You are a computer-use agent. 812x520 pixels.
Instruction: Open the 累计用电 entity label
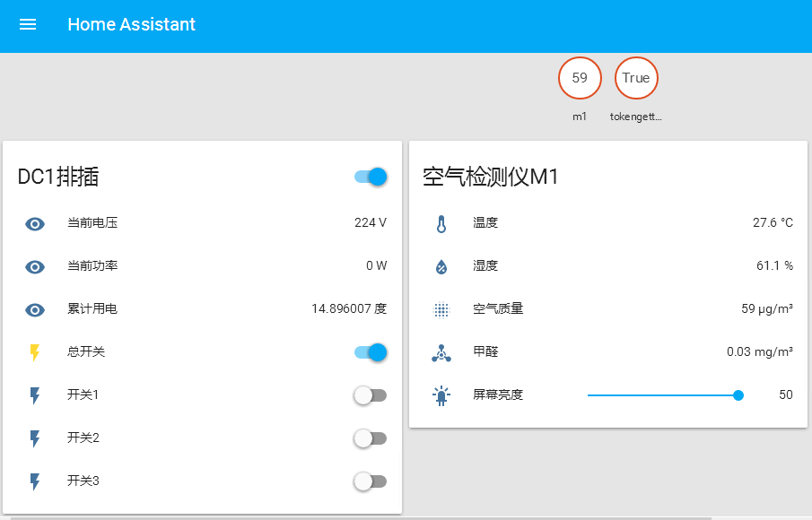tap(92, 309)
